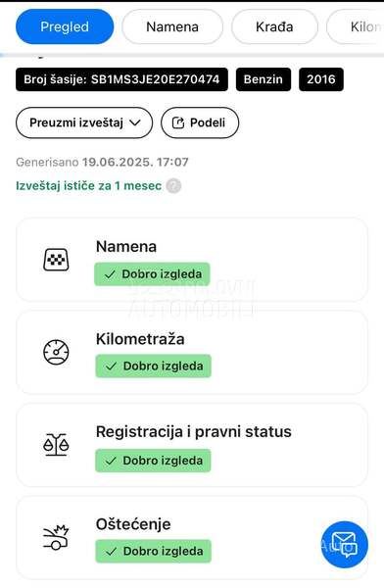Open the Registracija i pravni status card
384x588 pixels.
[192, 445]
